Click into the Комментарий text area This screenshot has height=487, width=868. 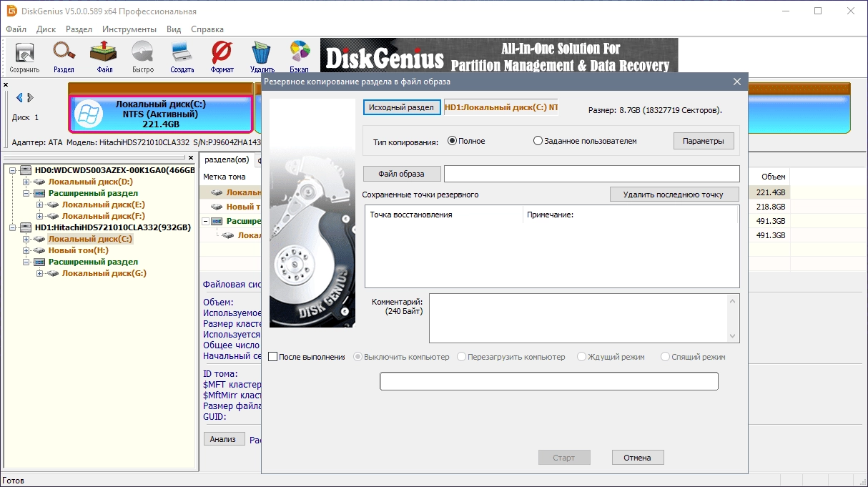click(578, 318)
